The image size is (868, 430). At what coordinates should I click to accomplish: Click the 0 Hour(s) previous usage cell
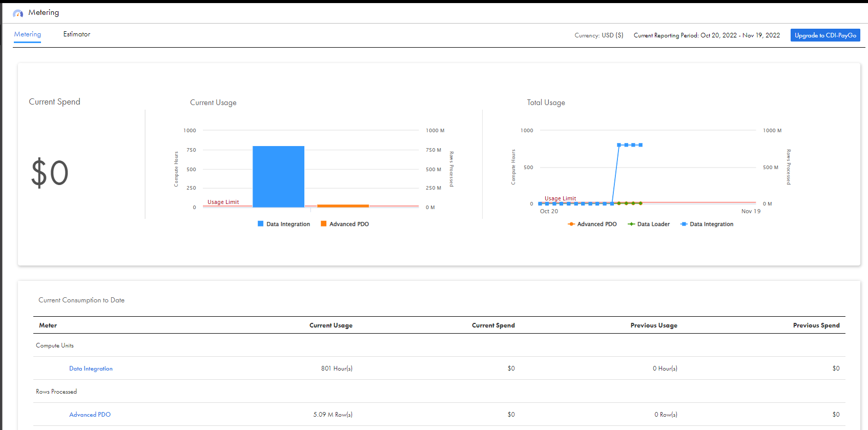(x=665, y=368)
